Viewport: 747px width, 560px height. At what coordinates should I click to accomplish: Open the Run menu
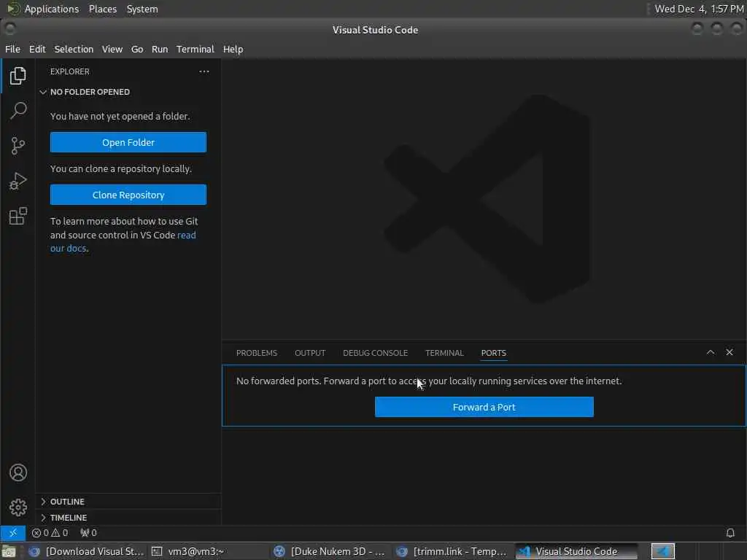tap(160, 49)
